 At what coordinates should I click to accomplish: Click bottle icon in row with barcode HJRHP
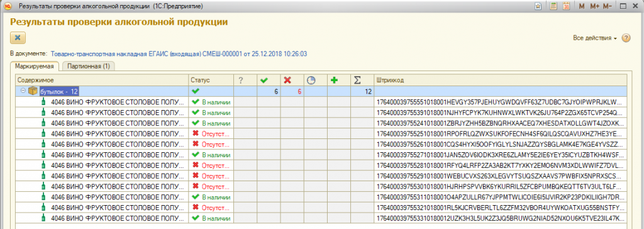43,186
